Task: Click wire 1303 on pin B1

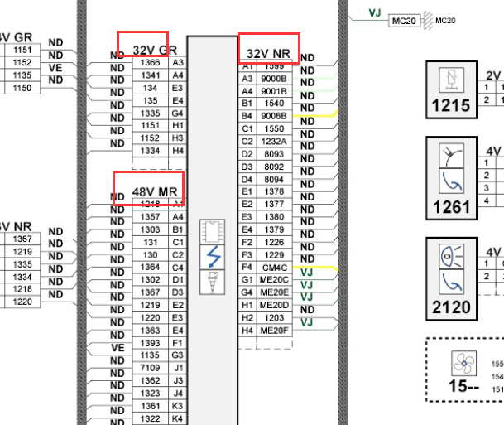Action: (151, 229)
